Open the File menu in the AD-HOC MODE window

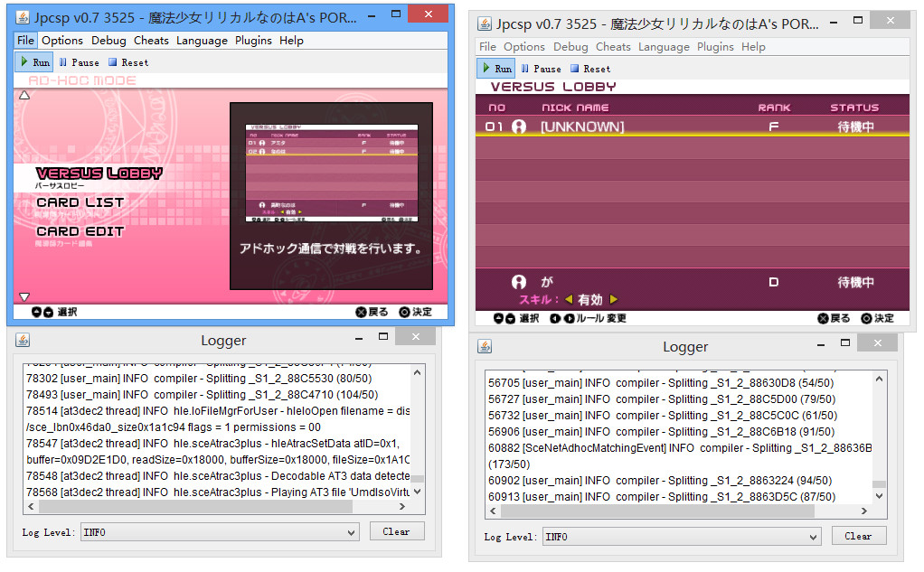pyautogui.click(x=25, y=40)
